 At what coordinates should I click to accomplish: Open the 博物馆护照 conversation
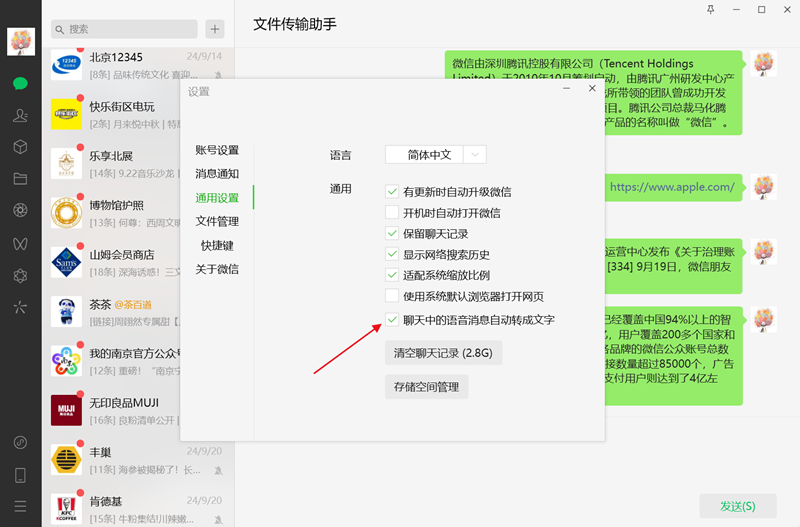coord(111,214)
